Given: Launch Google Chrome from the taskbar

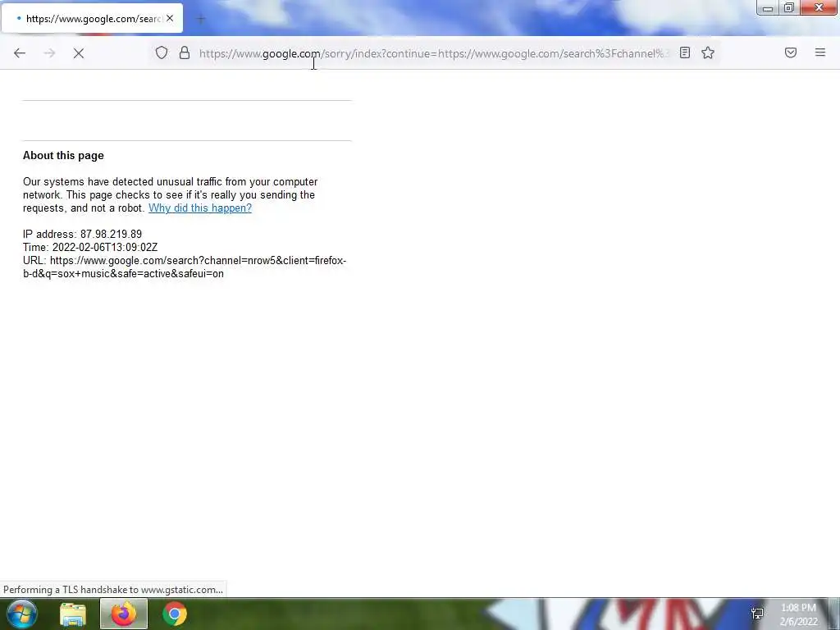Looking at the screenshot, I should [x=175, y=614].
